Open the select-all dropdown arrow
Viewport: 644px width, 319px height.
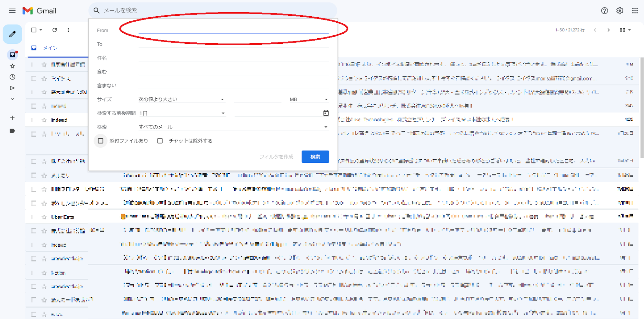click(41, 30)
